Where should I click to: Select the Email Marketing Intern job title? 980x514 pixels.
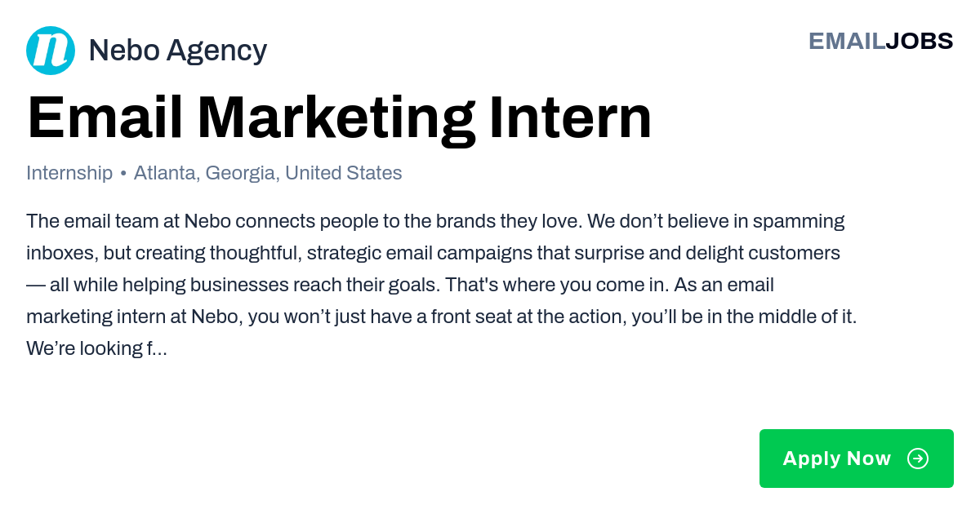tap(340, 118)
